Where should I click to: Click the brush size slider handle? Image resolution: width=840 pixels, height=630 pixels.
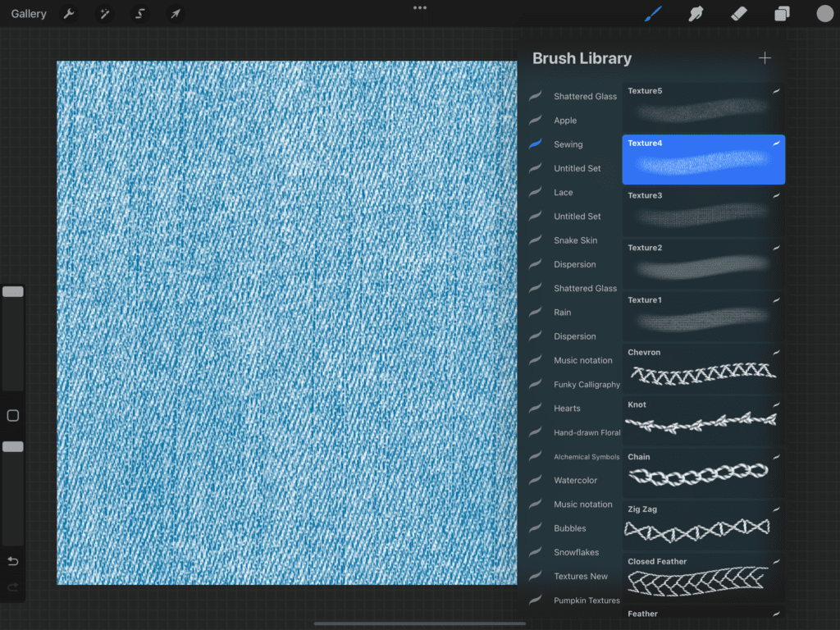pyautogui.click(x=13, y=292)
